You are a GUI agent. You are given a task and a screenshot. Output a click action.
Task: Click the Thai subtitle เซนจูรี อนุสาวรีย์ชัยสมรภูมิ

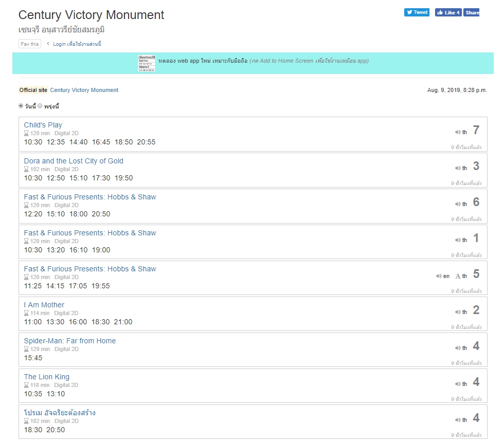[61, 30]
